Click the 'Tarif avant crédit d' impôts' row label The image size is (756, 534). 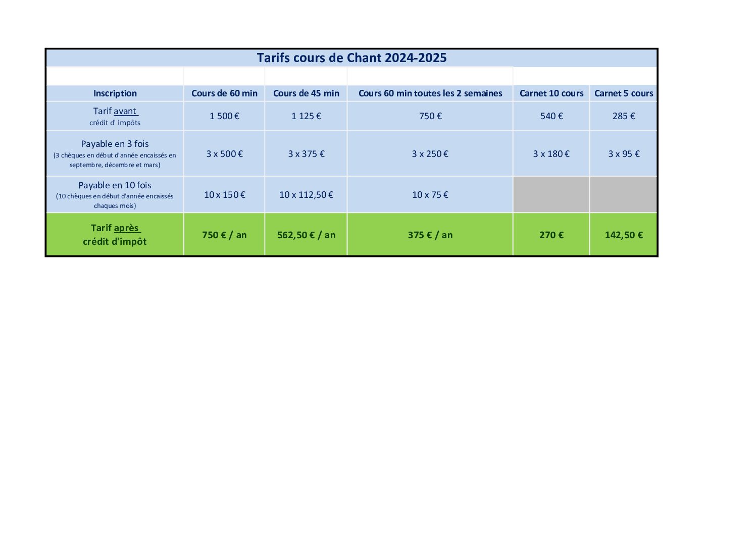coord(115,116)
